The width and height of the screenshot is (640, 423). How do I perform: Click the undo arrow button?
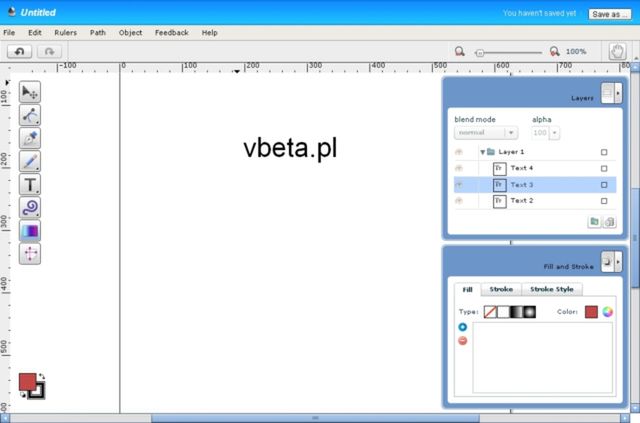click(x=19, y=51)
